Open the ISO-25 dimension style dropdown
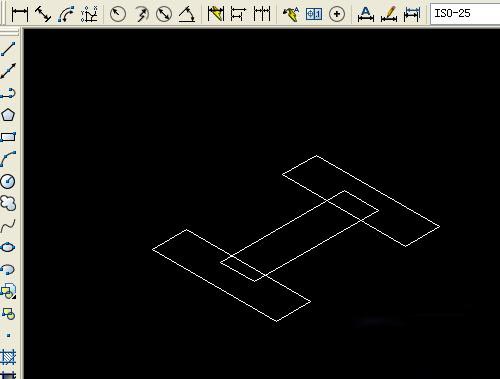The image size is (500, 379). coord(465,14)
